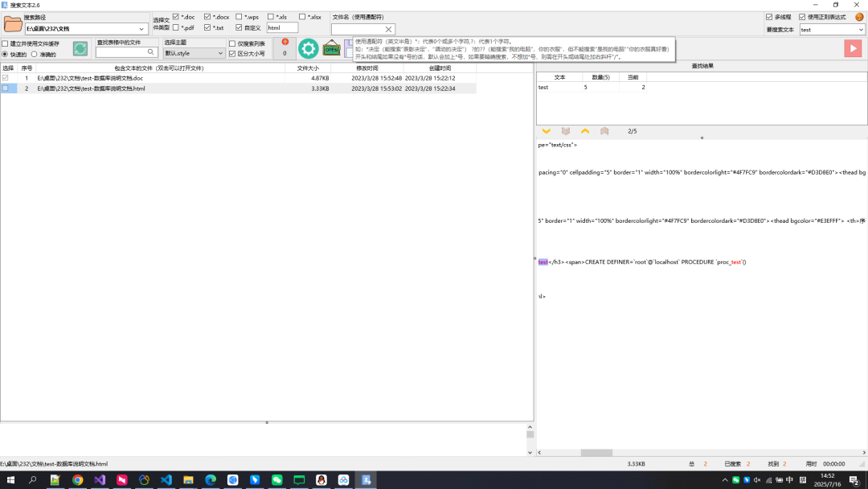This screenshot has height=489, width=868.
Task: Enable the *.xlsx file type checkbox
Action: [x=302, y=17]
